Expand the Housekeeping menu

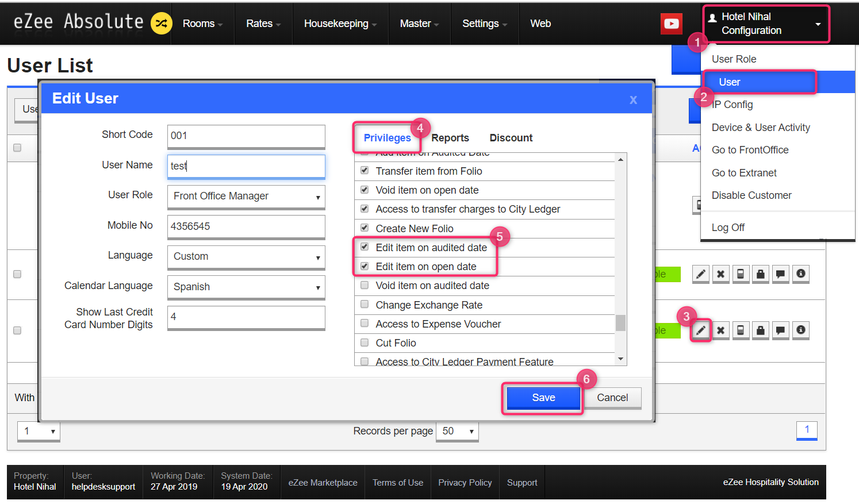point(340,24)
